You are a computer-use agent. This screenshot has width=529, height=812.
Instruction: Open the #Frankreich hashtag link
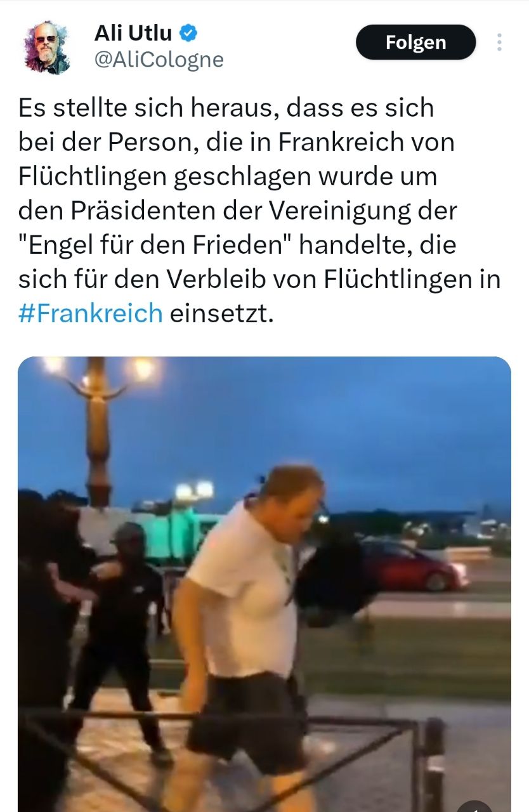pyautogui.click(x=90, y=313)
